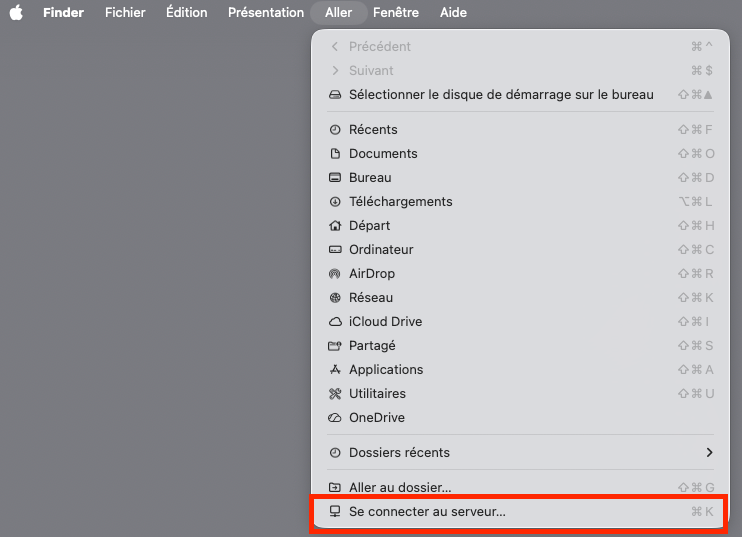This screenshot has height=537, width=742.
Task: Click the Utilitaires tools icon
Action: coord(335,394)
